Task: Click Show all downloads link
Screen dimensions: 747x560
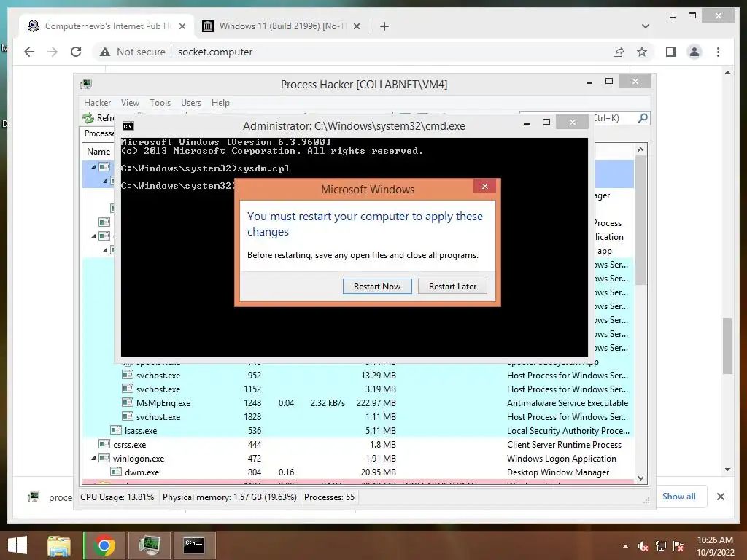Action: click(678, 496)
